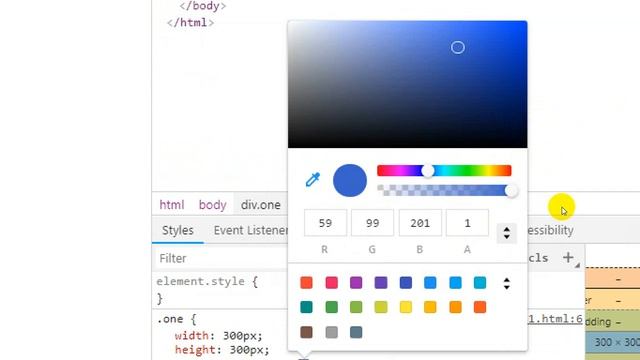The image size is (640, 360).
Task: Toggle the .cls element classes button
Action: click(x=538, y=258)
